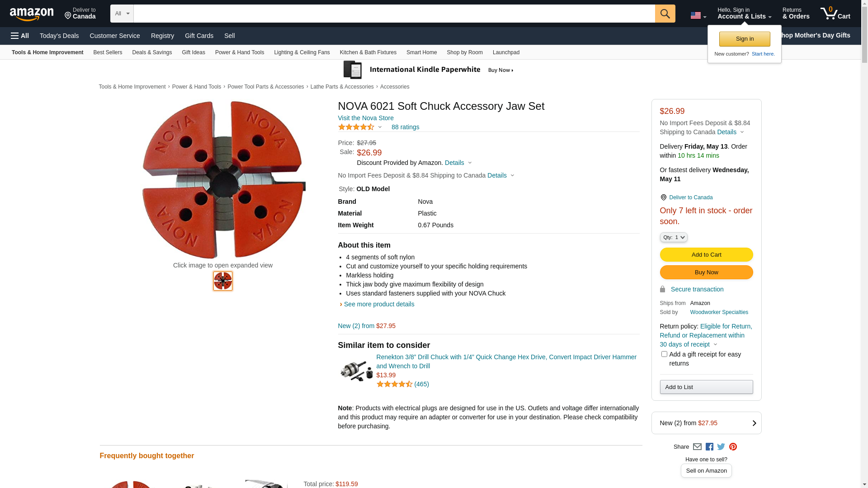Click inside the Amazon search field

click(x=394, y=14)
